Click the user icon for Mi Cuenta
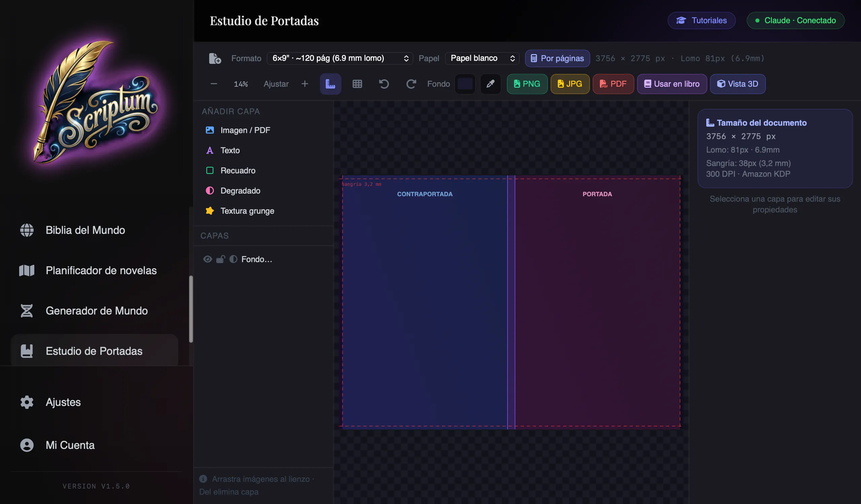This screenshot has width=861, height=504. [27, 445]
